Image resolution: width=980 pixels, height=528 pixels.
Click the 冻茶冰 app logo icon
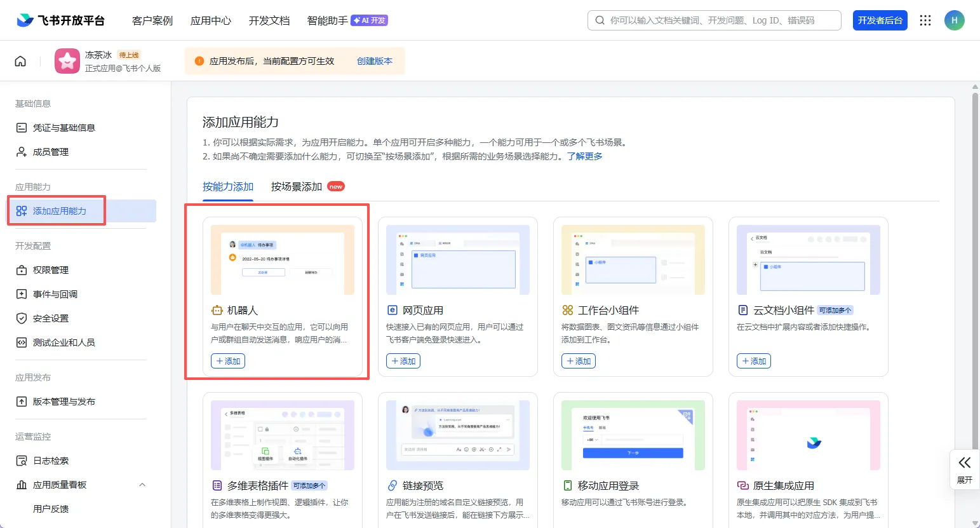[67, 61]
